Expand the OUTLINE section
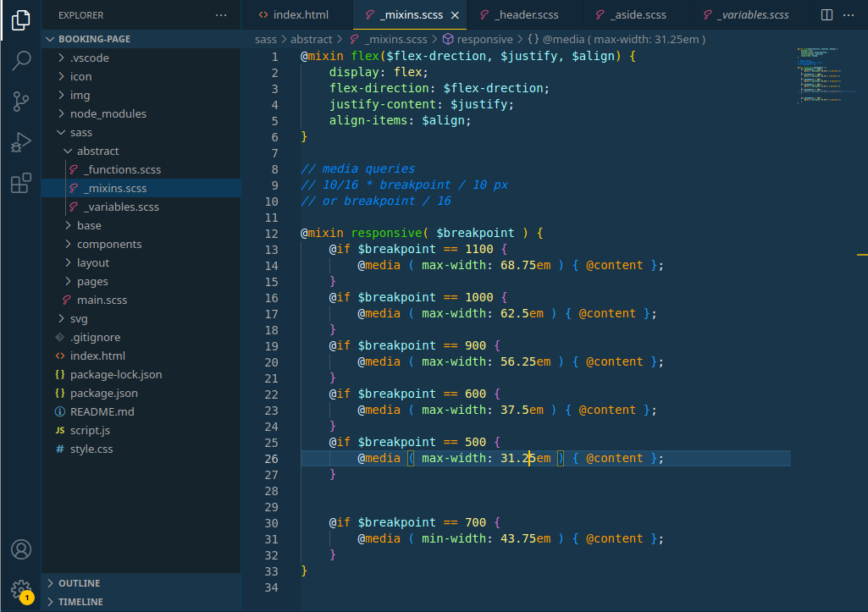868x612 pixels. point(141,583)
